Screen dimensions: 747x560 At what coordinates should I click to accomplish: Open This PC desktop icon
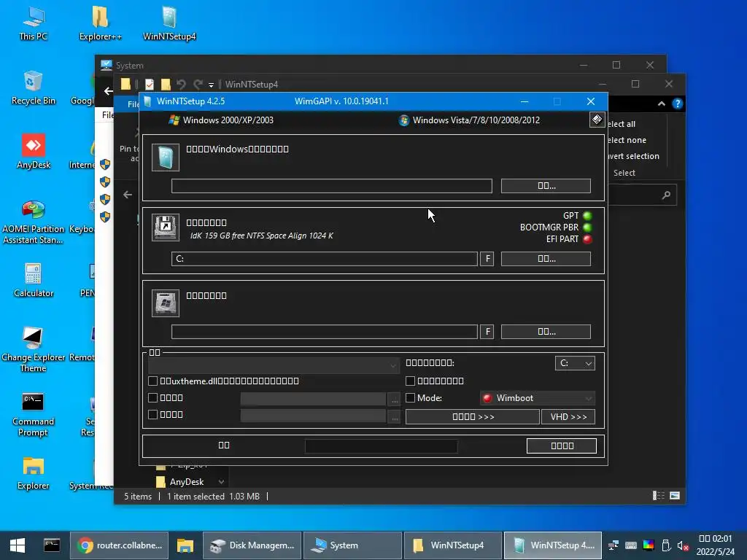(34, 23)
